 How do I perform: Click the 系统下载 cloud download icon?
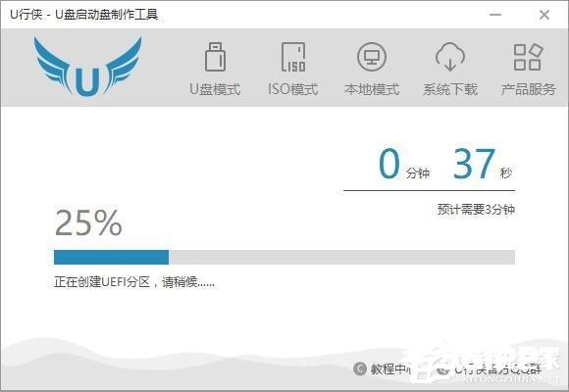(450, 57)
